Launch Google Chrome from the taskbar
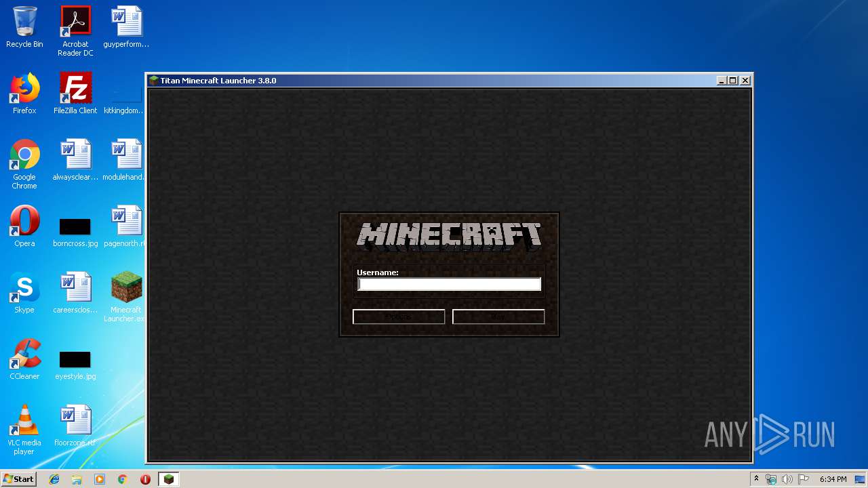The width and height of the screenshot is (868, 488). coord(122,479)
